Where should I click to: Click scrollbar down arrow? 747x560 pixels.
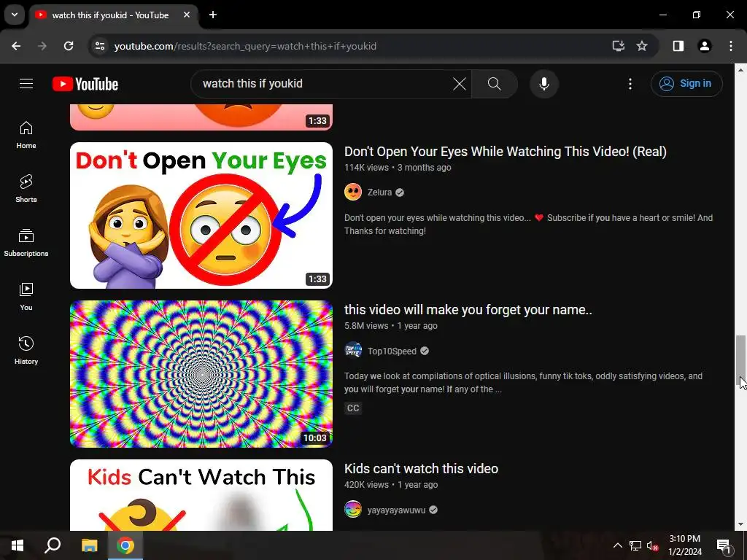[x=741, y=525]
